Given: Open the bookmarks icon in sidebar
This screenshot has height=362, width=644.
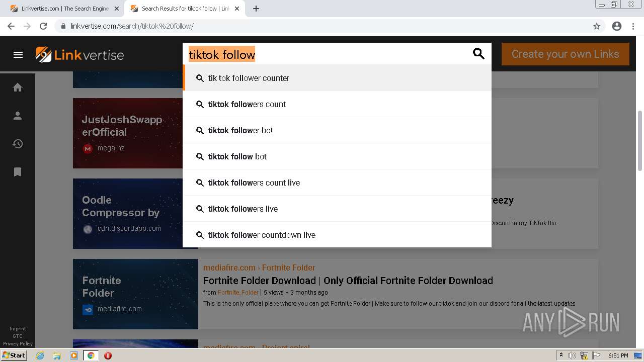Looking at the screenshot, I should pos(18,172).
